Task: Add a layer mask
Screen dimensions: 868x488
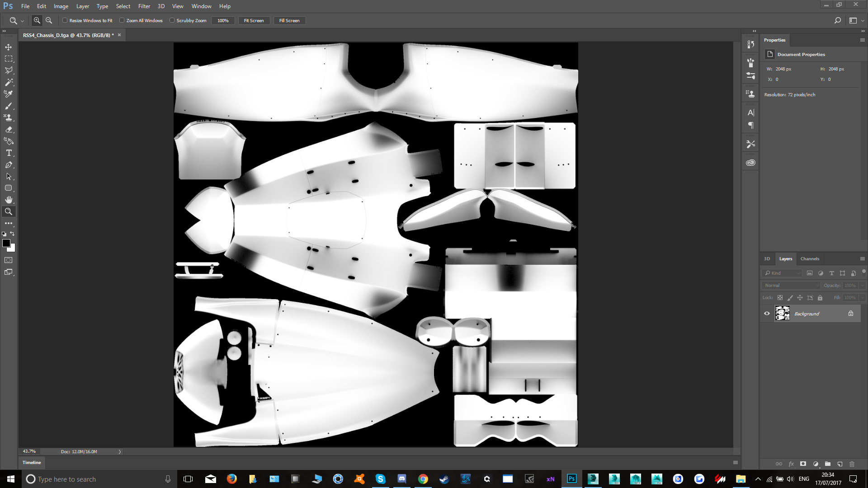Action: pos(803,464)
